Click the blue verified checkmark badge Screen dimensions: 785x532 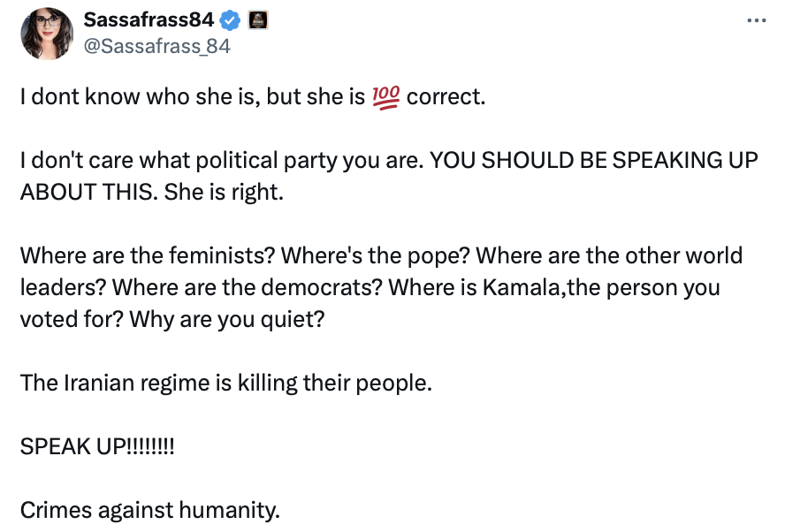[226, 19]
